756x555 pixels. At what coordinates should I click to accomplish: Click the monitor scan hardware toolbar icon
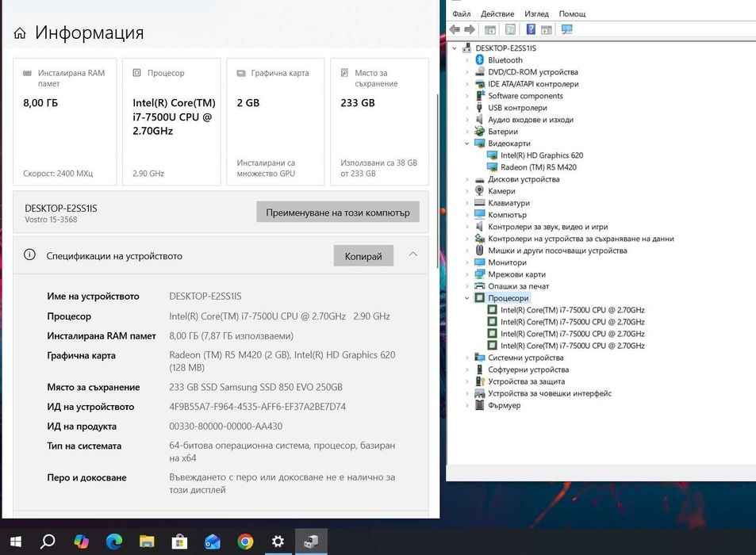coord(566,29)
